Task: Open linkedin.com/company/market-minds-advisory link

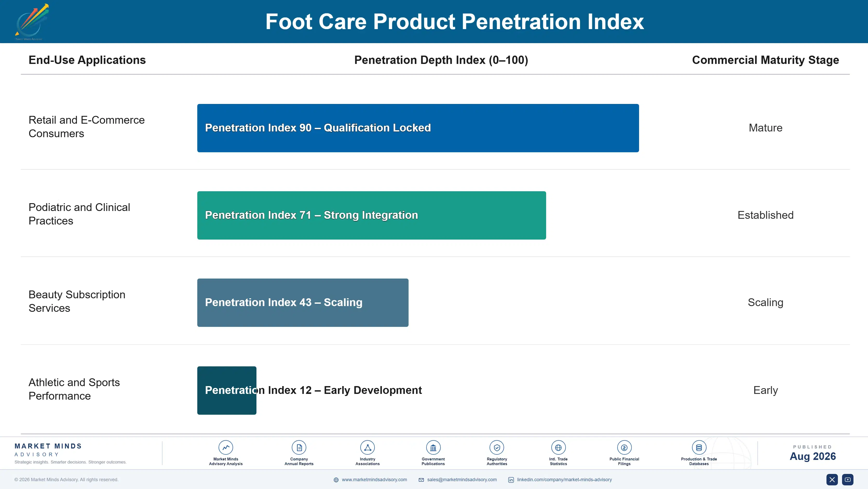Action: pos(564,480)
